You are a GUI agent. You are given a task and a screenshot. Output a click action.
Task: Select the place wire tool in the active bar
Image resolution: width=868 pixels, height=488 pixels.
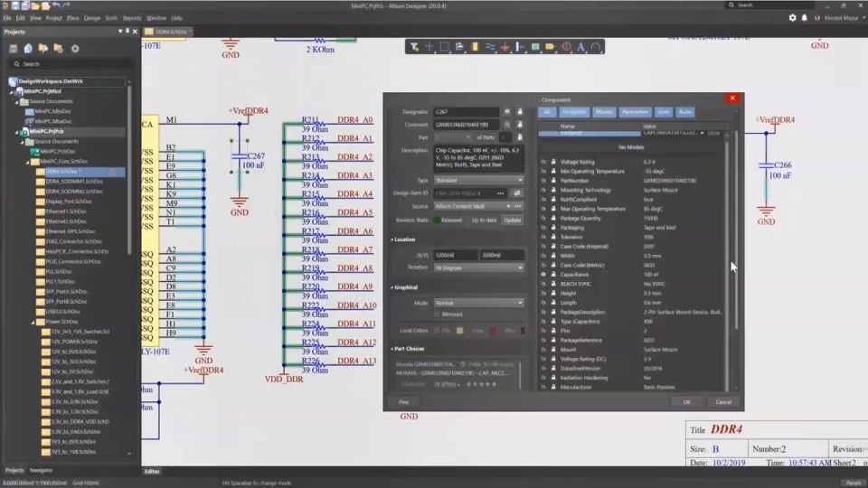490,47
